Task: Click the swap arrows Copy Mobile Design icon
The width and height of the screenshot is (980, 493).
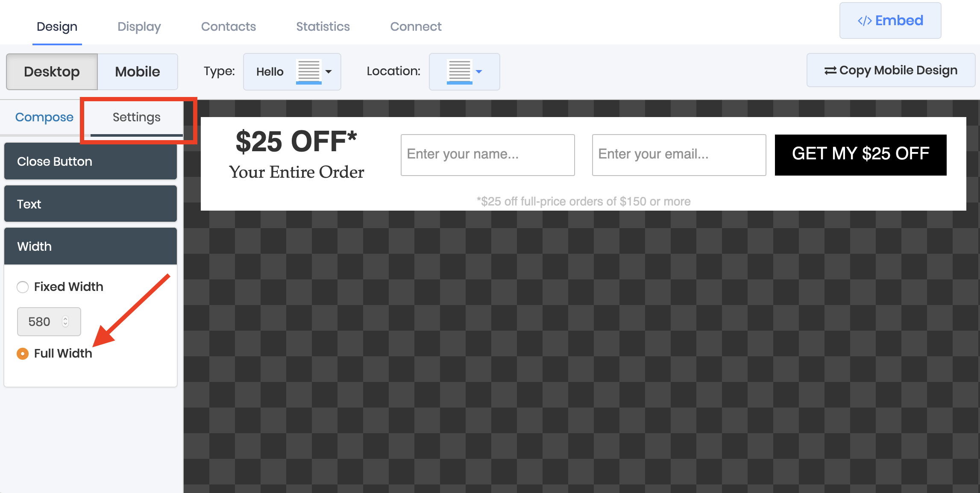Action: coord(830,70)
